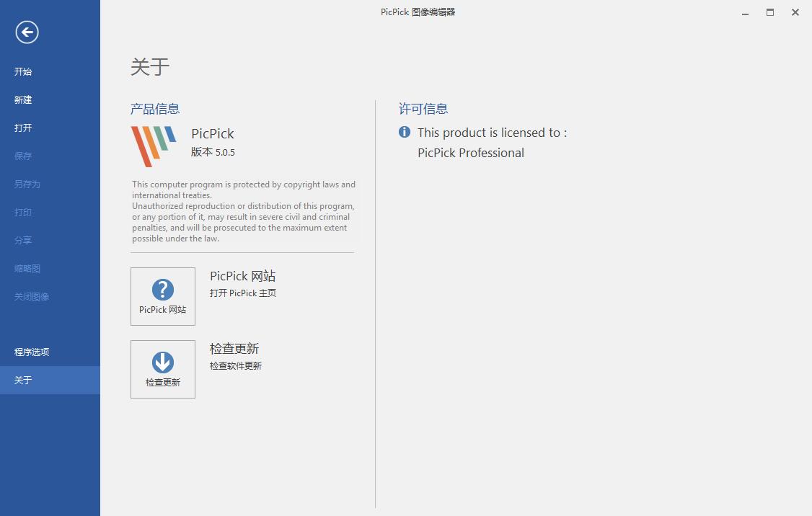Click the grayed 保存 sidebar entry
This screenshot has width=812, height=516.
[50, 156]
